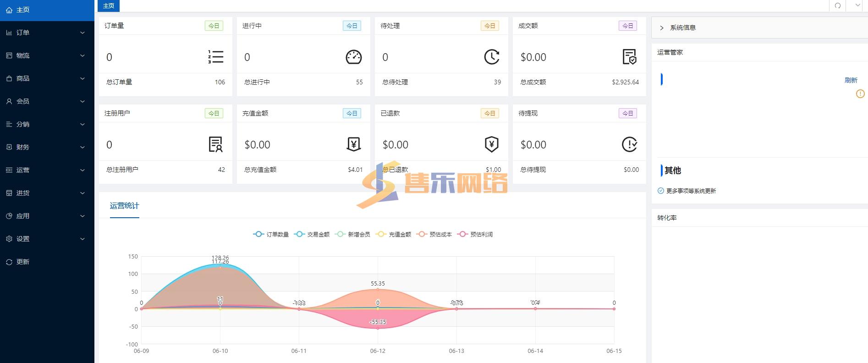Expand the 财务 sidebar menu
This screenshot has height=363, width=868.
47,147
